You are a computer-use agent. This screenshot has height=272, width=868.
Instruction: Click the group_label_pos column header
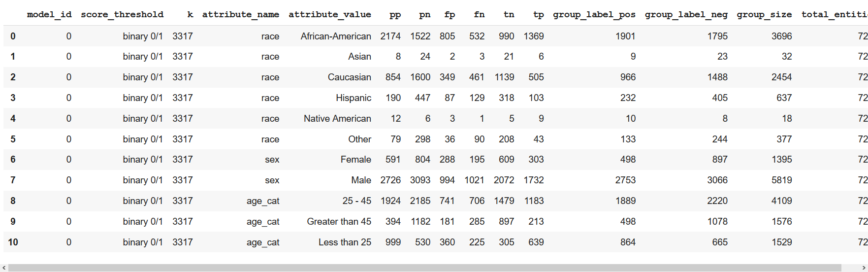(594, 15)
